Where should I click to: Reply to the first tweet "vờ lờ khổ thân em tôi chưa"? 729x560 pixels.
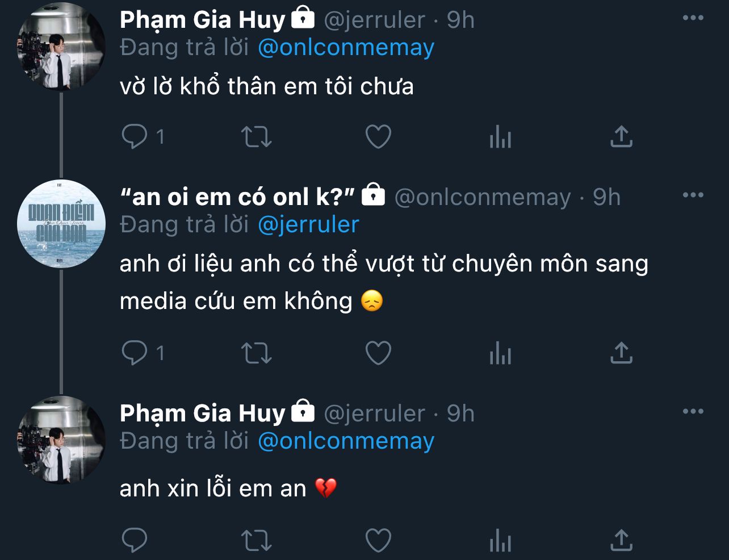pos(135,136)
